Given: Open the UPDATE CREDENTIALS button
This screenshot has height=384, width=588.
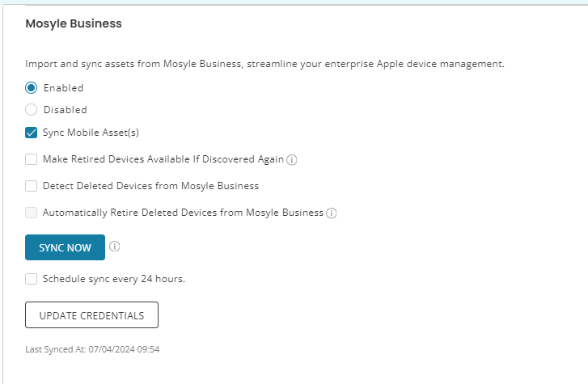Looking at the screenshot, I should (91, 315).
